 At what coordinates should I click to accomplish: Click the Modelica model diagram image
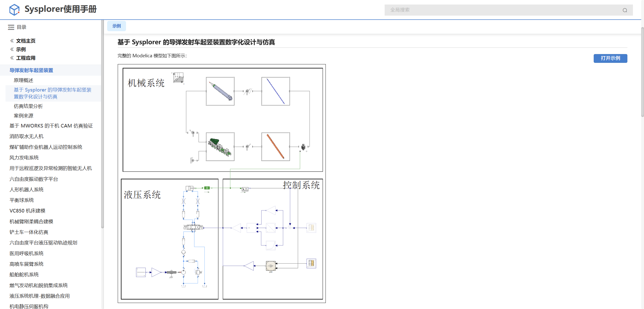pyautogui.click(x=222, y=184)
